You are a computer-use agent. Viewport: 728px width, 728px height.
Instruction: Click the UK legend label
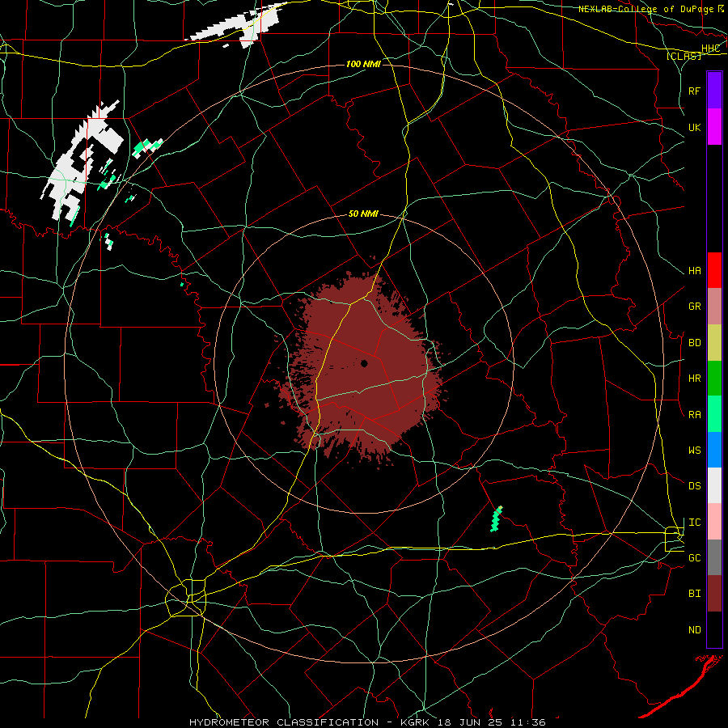[x=694, y=127]
